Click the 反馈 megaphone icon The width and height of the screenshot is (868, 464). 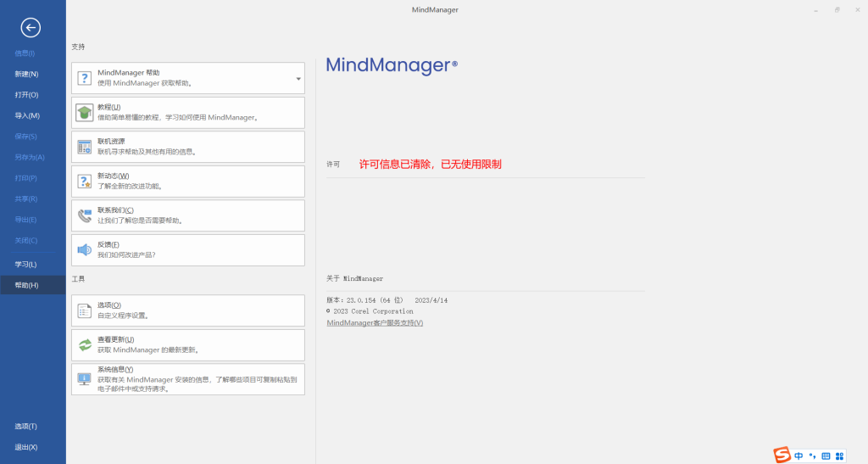click(x=84, y=249)
